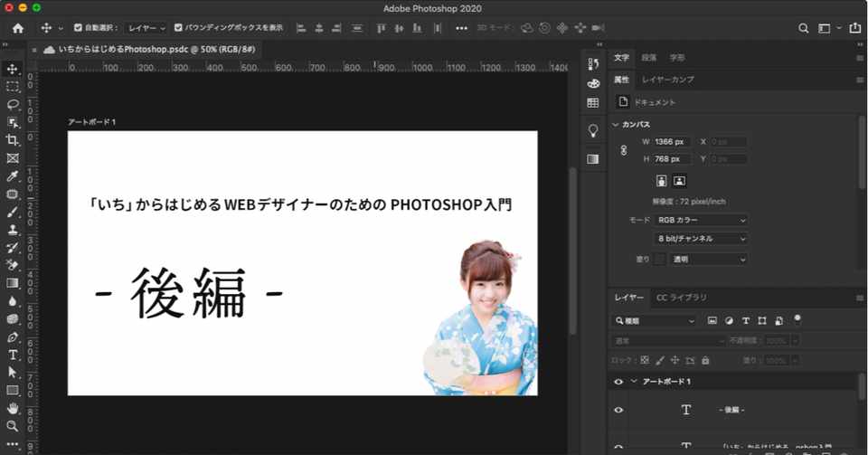868x455 pixels.
Task: Open the Gradients panel icon in dock
Action: pyautogui.click(x=593, y=159)
